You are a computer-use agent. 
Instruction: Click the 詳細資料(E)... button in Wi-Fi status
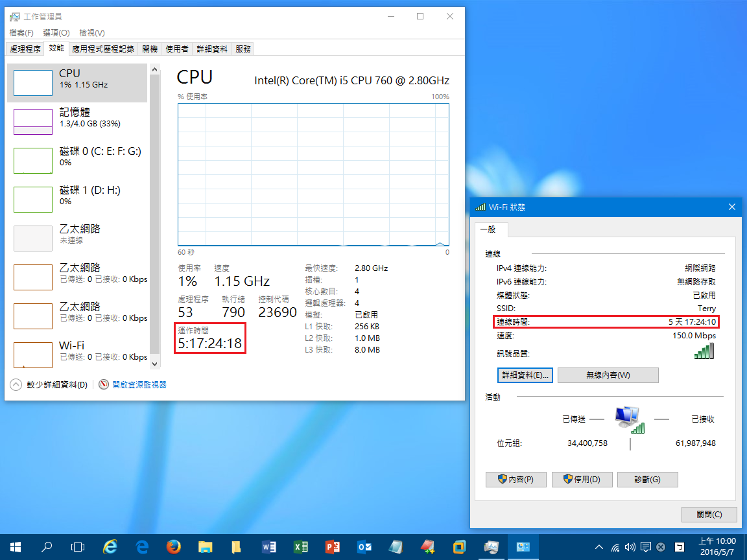click(525, 375)
